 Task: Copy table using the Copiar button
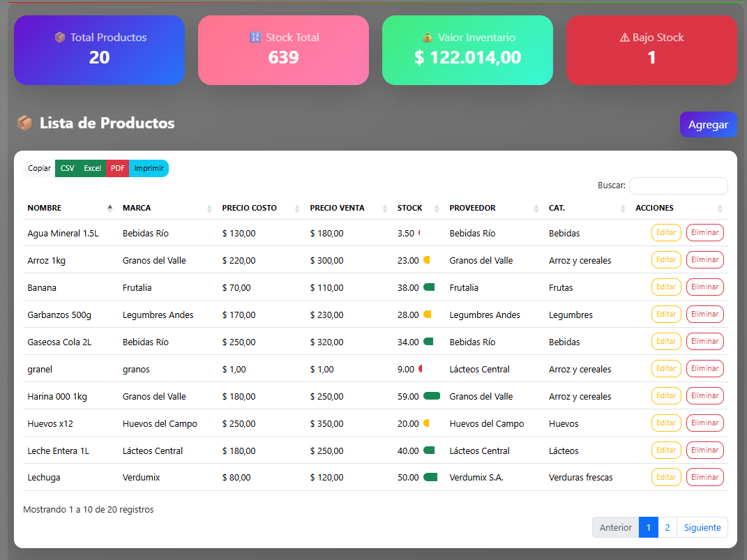[39, 168]
